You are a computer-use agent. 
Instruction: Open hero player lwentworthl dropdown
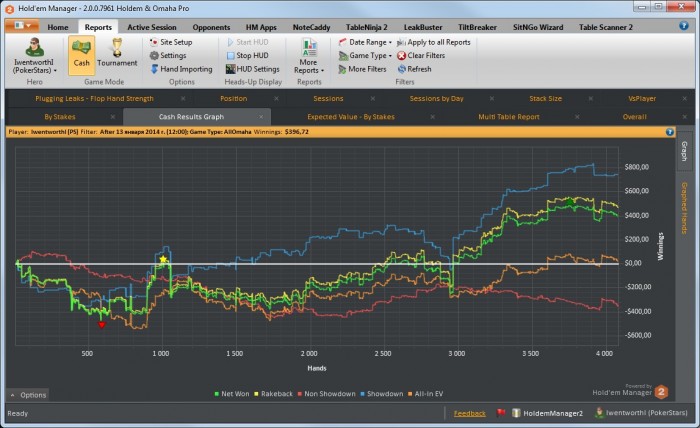pyautogui.click(x=34, y=56)
